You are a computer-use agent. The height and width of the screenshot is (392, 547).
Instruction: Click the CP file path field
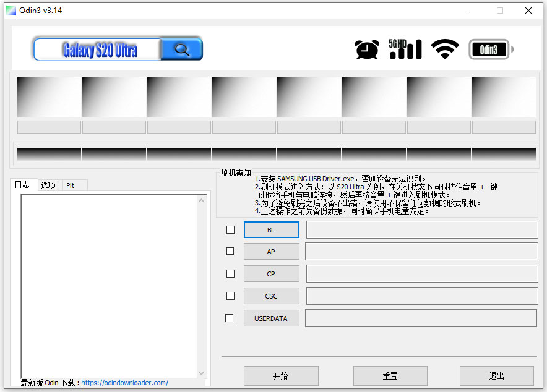pyautogui.click(x=422, y=273)
